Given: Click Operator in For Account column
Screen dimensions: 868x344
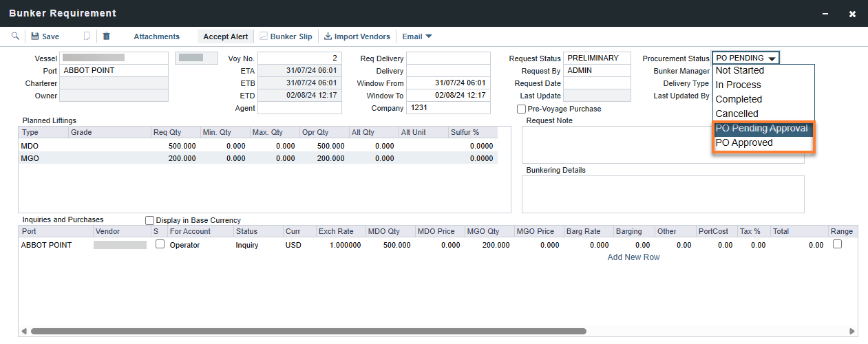Looking at the screenshot, I should pyautogui.click(x=184, y=245).
